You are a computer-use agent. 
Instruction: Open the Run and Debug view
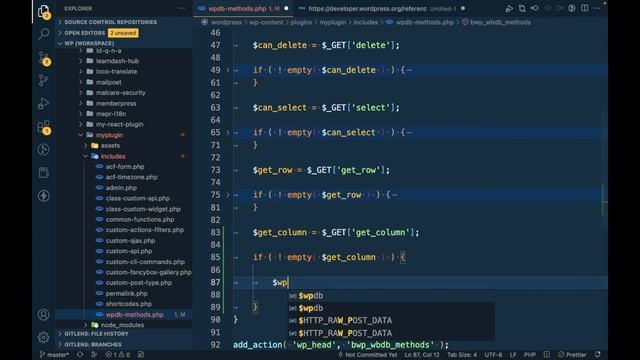(x=43, y=103)
